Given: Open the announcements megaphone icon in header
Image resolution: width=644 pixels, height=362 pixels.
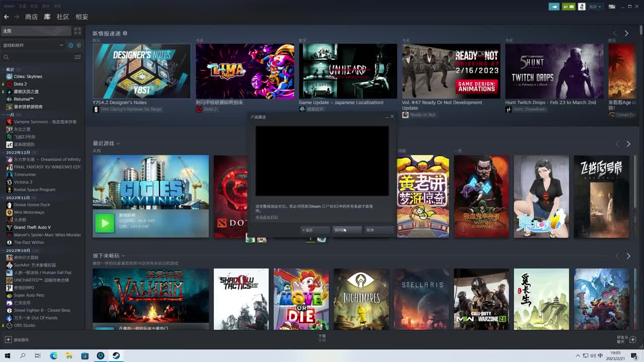Looking at the screenshot, I should tap(554, 7).
